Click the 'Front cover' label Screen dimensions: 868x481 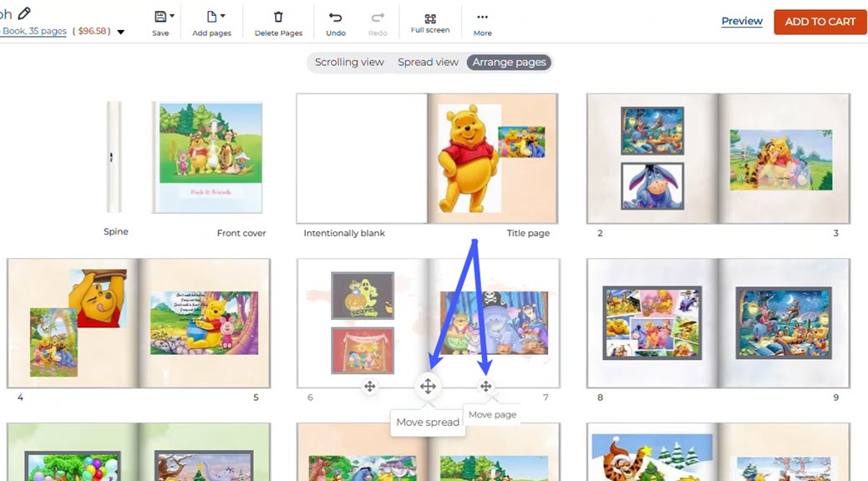pos(241,233)
